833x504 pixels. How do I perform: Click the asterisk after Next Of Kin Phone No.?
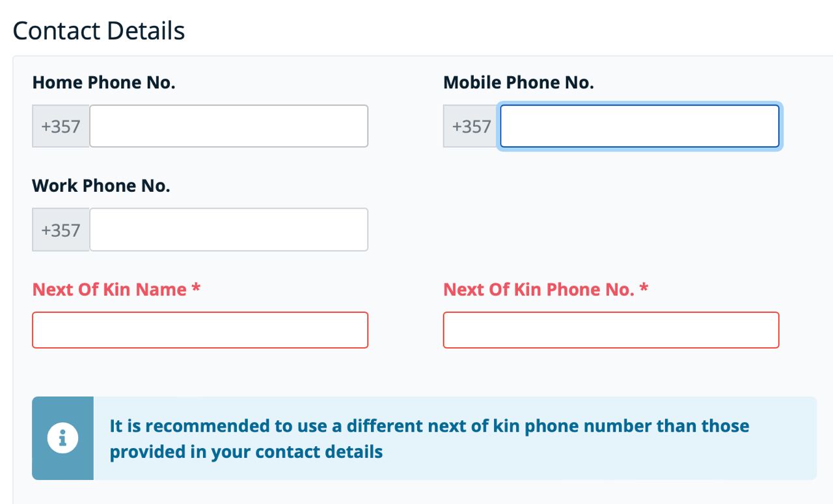tap(644, 289)
